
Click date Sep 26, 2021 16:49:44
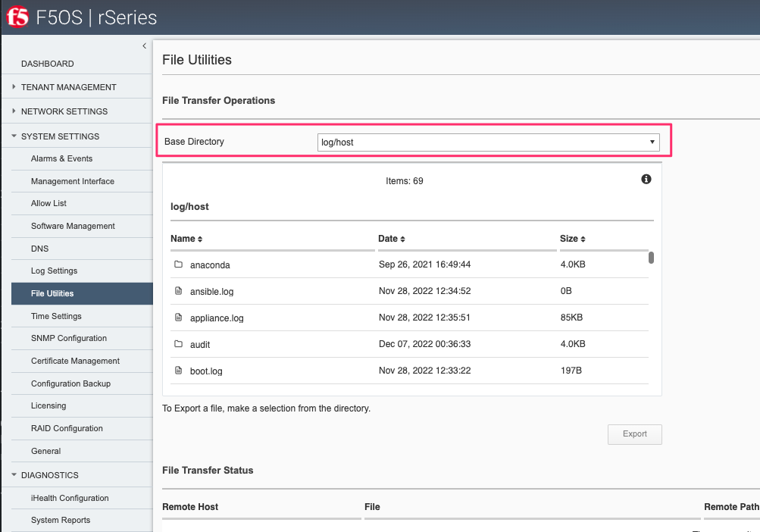pos(424,264)
